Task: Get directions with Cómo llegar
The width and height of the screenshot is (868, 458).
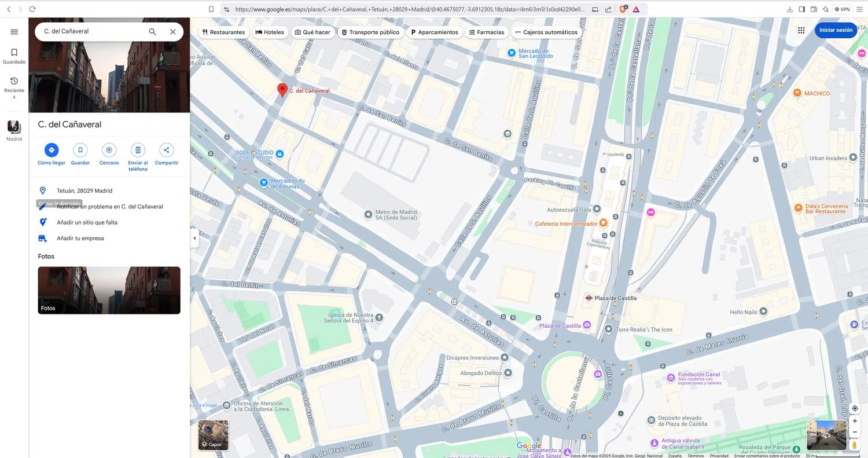Action: point(52,150)
